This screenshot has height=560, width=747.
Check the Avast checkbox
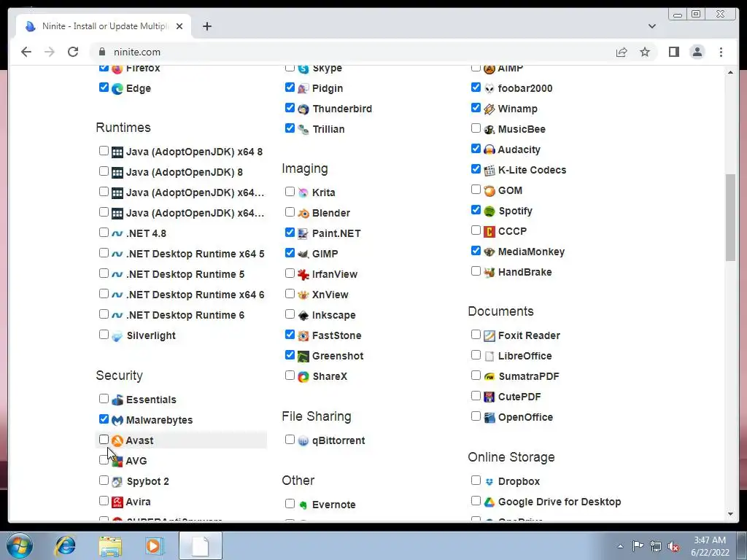pyautogui.click(x=104, y=440)
